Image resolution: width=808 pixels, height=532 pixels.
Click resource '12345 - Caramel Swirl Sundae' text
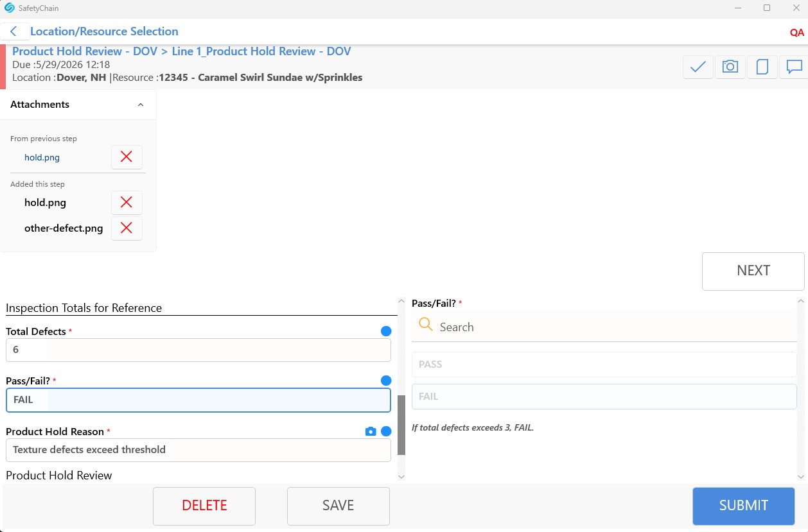[x=261, y=78]
